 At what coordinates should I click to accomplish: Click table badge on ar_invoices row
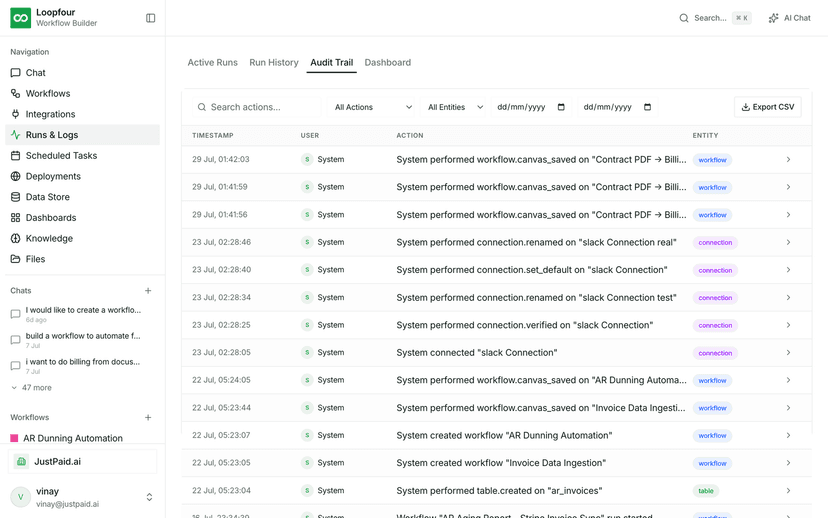[705, 491]
